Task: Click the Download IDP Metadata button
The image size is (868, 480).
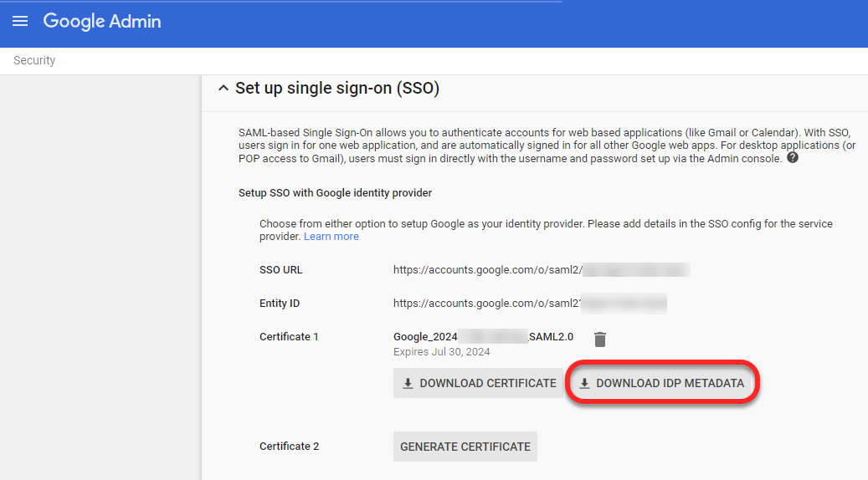Action: 663,383
